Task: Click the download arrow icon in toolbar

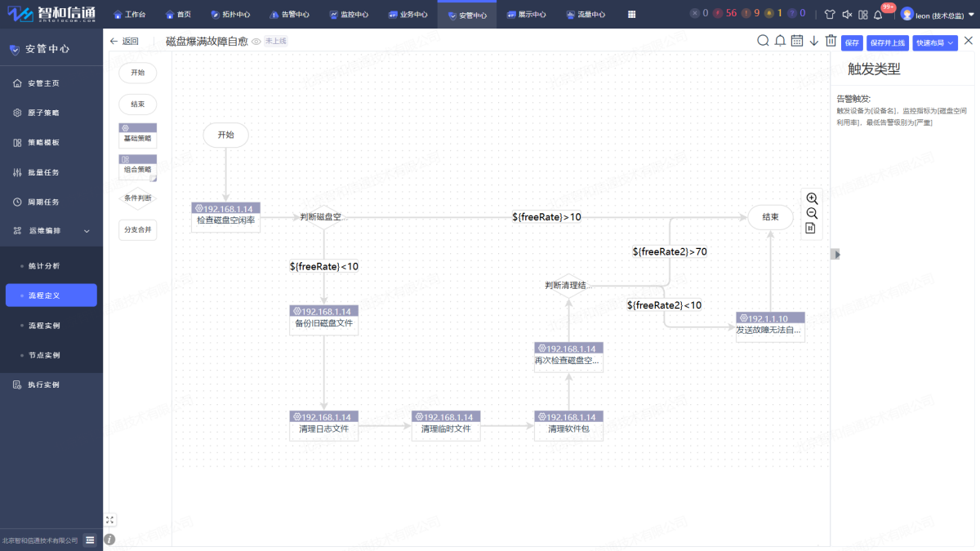Action: coord(814,41)
